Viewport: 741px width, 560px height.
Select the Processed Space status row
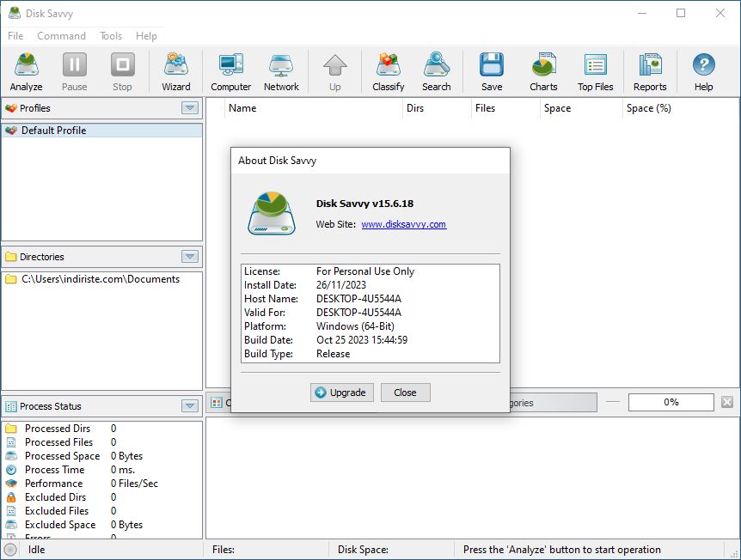(102, 456)
